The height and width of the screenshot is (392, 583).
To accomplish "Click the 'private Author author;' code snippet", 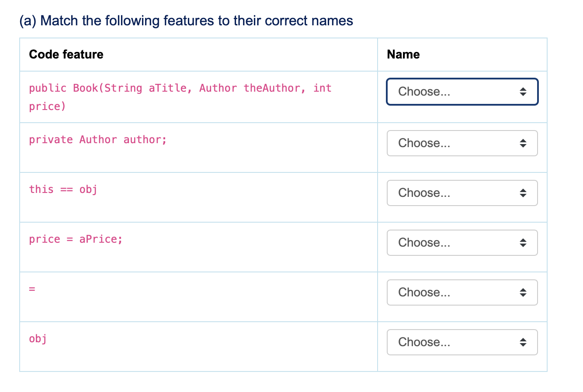I will click(x=98, y=140).
